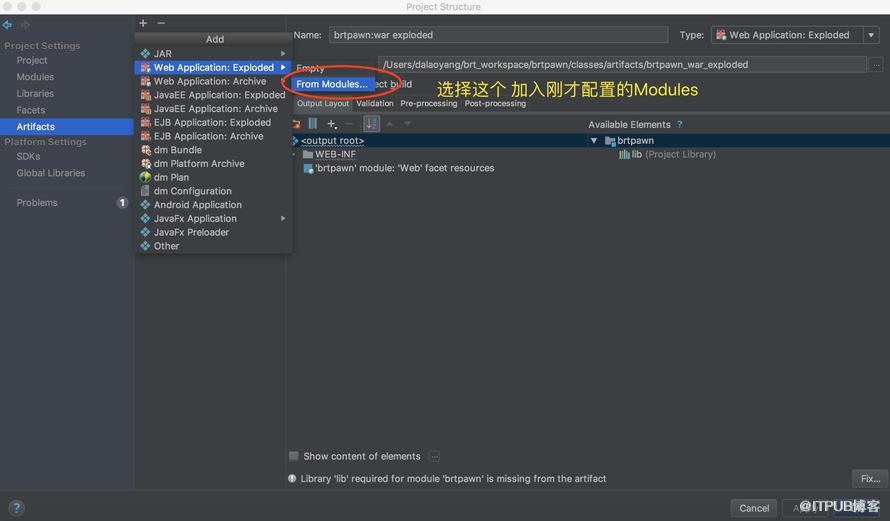Select Android Application menu item
Viewport: 890px width, 521px height.
click(213, 205)
